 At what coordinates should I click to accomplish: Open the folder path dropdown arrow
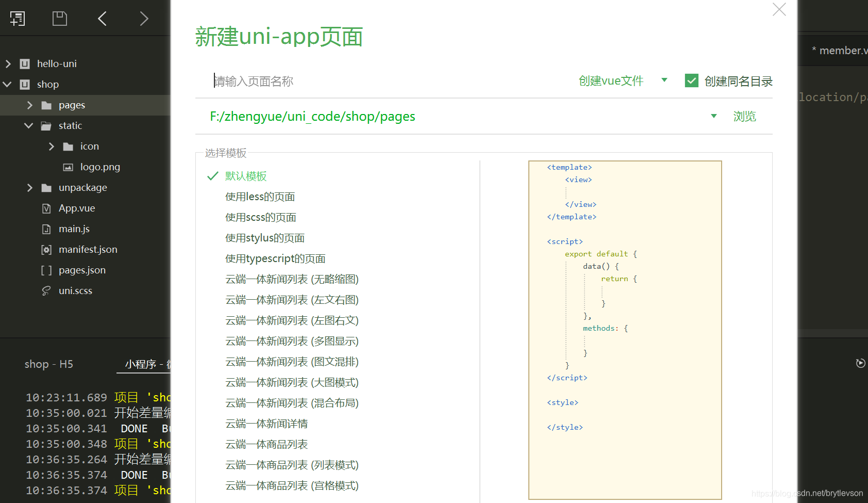pyautogui.click(x=714, y=116)
